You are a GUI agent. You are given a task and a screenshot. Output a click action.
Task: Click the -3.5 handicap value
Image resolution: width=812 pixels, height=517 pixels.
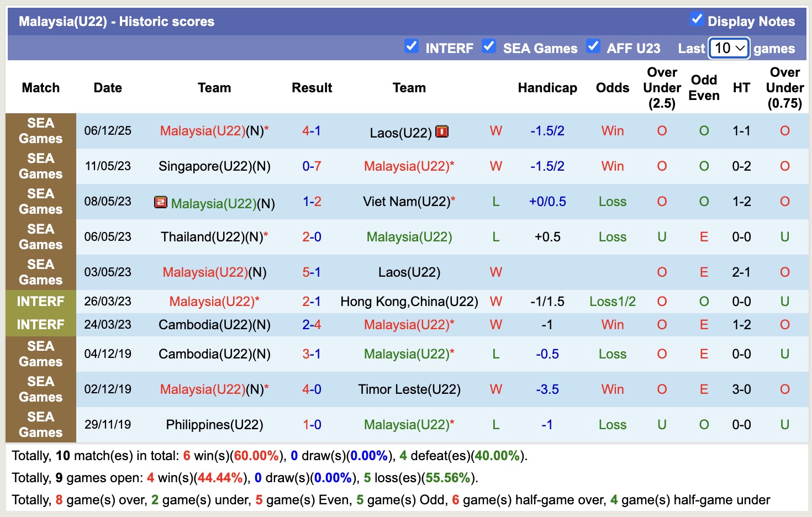pyautogui.click(x=547, y=389)
